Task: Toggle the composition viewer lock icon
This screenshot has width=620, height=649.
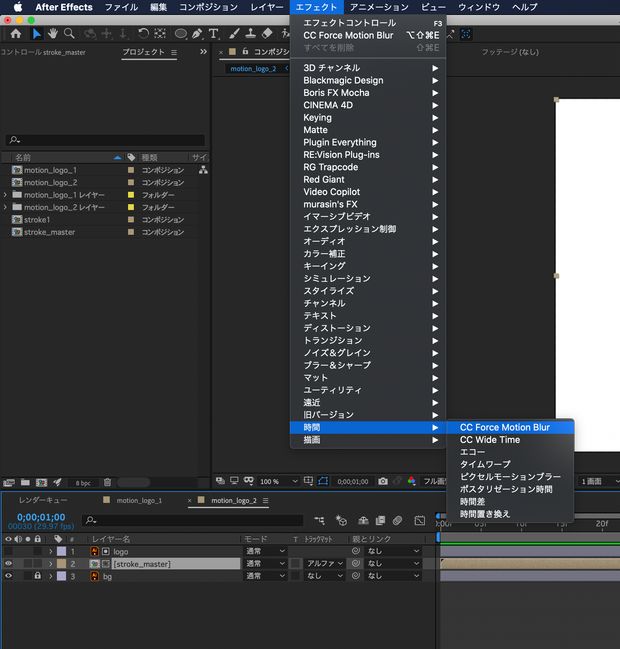Action: [x=245, y=51]
